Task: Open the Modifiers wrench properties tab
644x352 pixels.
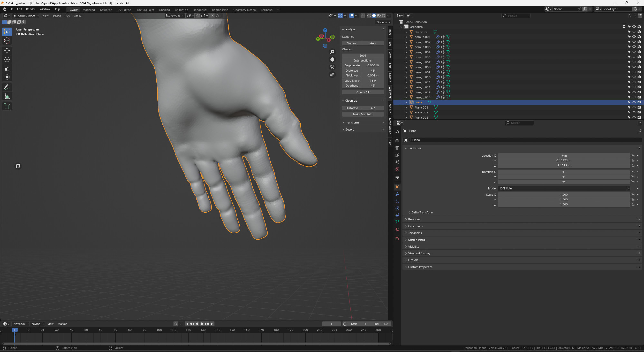Action: 397,194
